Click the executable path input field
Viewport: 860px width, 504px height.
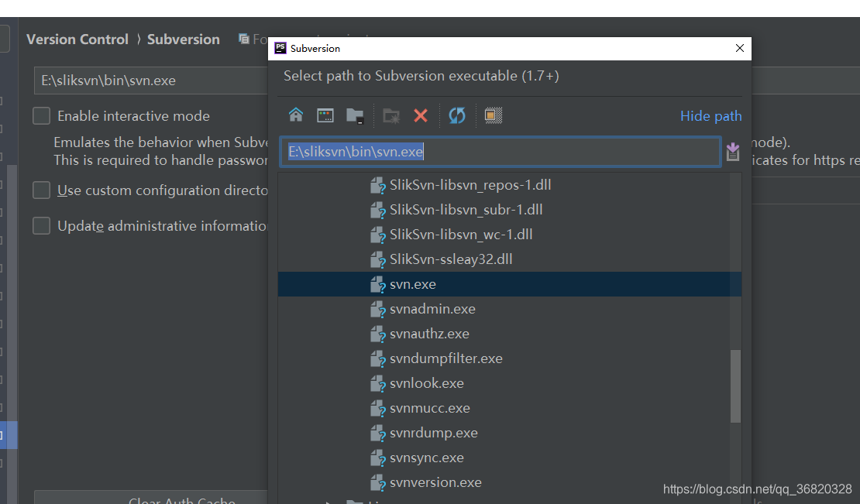[x=501, y=152]
